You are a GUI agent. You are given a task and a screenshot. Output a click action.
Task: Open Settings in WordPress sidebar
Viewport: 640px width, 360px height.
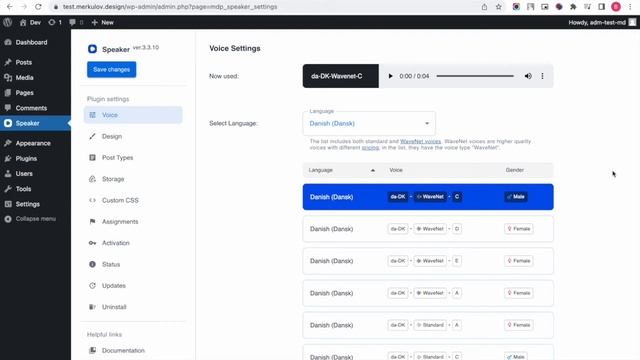[x=36, y=204]
